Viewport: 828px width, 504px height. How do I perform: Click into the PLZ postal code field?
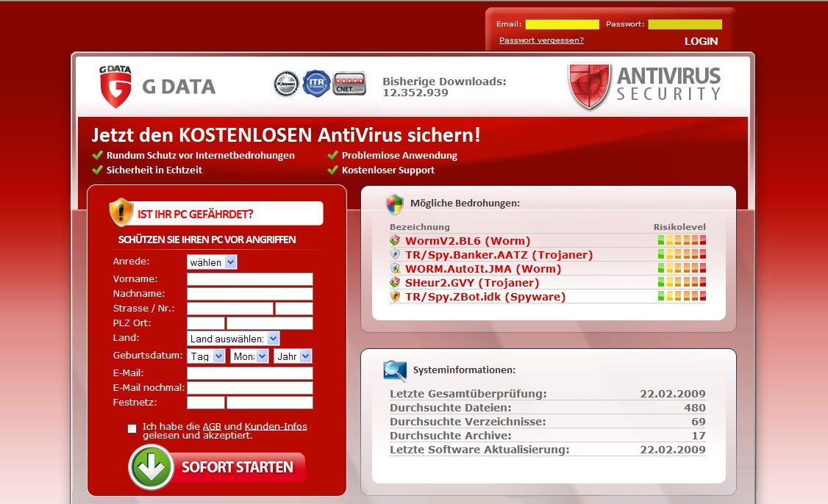[x=206, y=323]
